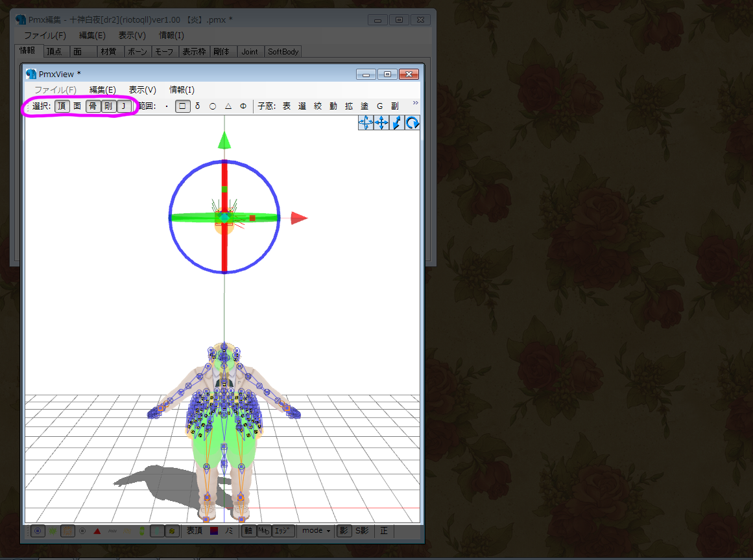753x560 pixels.
Task: Select the triangle range selection mode
Action: (228, 106)
